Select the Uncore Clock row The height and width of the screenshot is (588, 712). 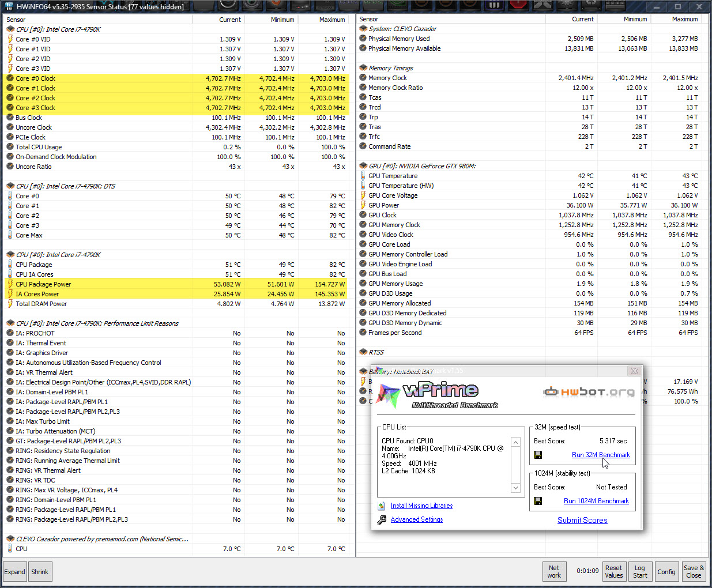[176, 127]
